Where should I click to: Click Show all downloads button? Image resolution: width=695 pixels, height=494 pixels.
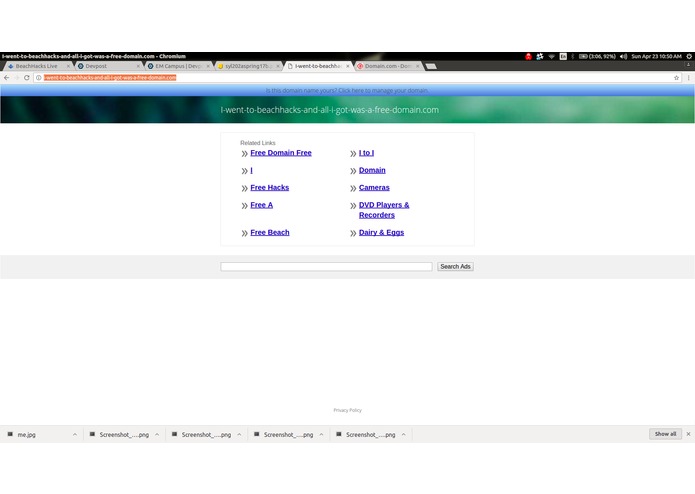[665, 434]
